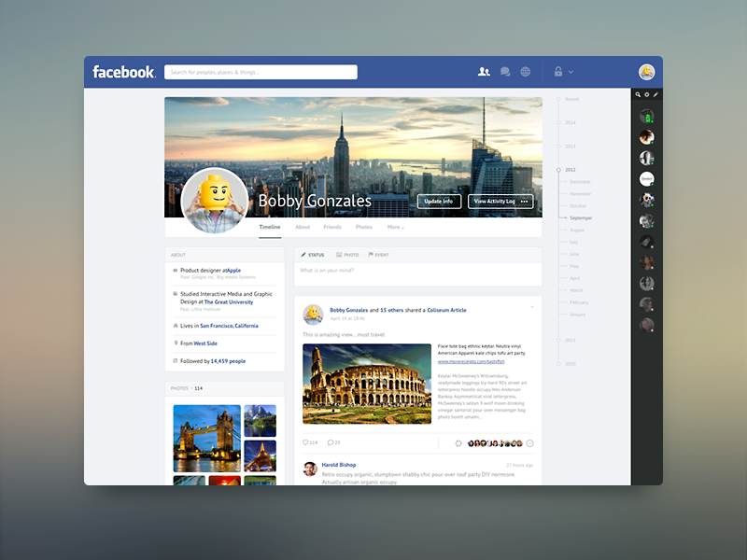
Task: Click the View Activity Log button
Action: 495,202
